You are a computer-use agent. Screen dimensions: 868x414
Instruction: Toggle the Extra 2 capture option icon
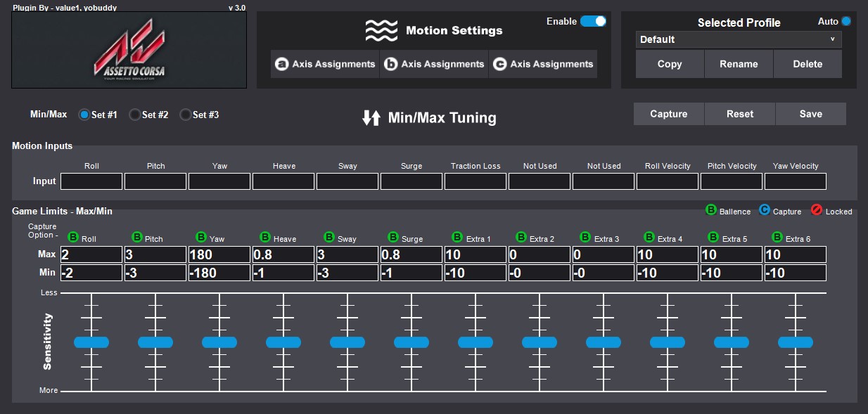(x=521, y=238)
